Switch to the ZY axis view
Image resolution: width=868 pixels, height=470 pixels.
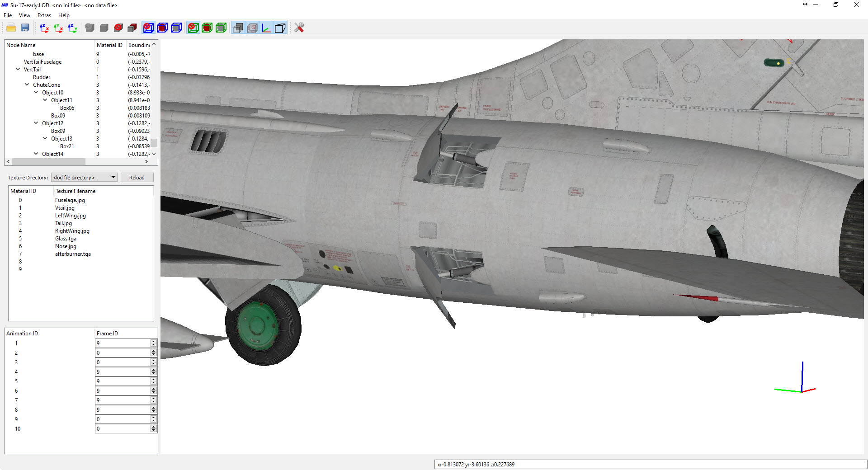pos(72,28)
